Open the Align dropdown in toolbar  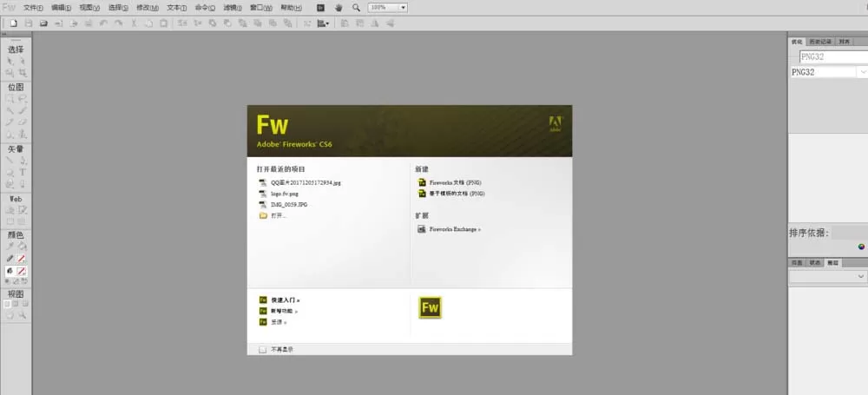pos(324,23)
